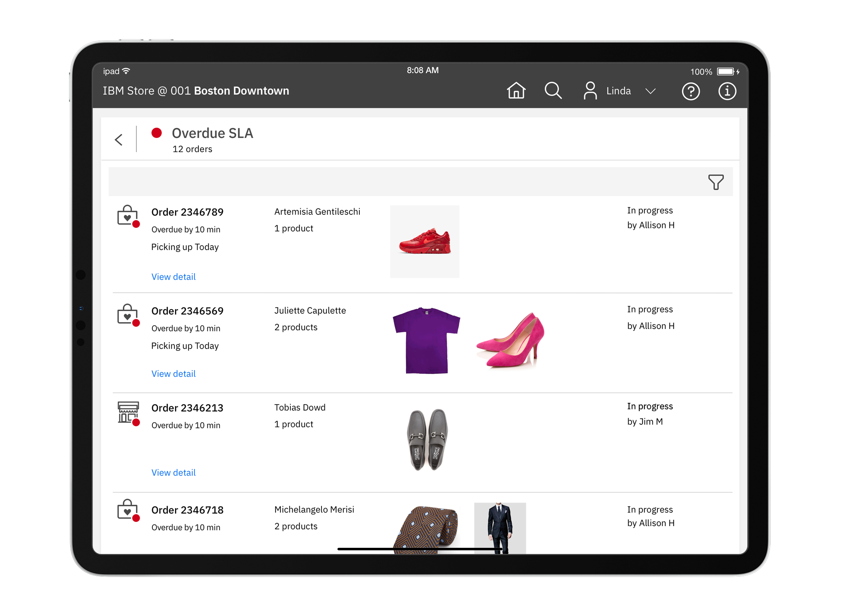
Task: View detail for Order 2346569
Action: tap(173, 374)
